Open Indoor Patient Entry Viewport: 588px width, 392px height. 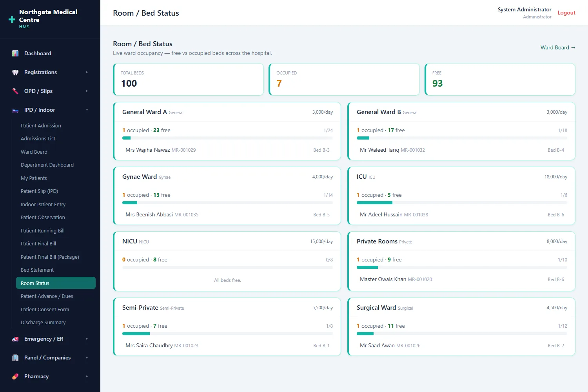(x=56, y=204)
